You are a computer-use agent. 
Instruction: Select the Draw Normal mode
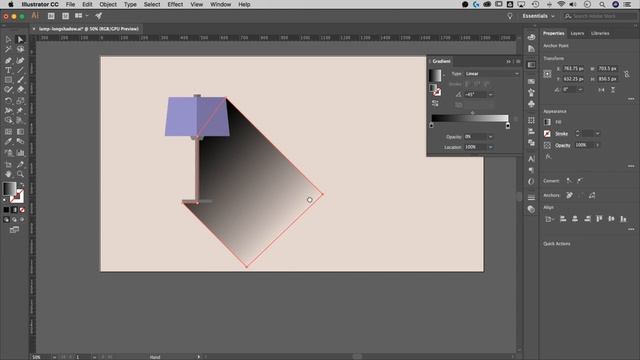coord(6,220)
